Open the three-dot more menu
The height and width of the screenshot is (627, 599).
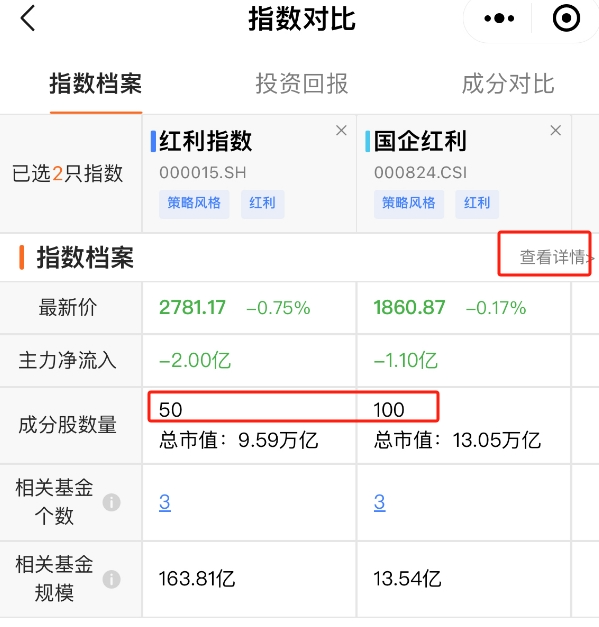tap(499, 18)
